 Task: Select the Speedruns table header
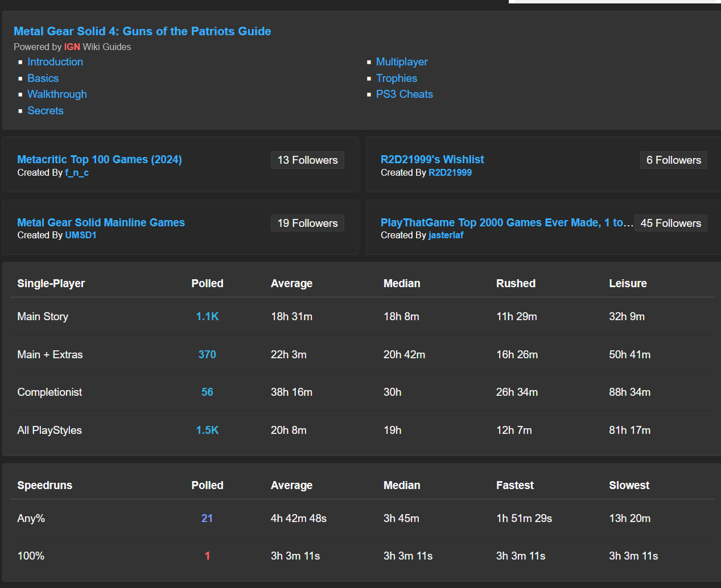[x=45, y=486]
